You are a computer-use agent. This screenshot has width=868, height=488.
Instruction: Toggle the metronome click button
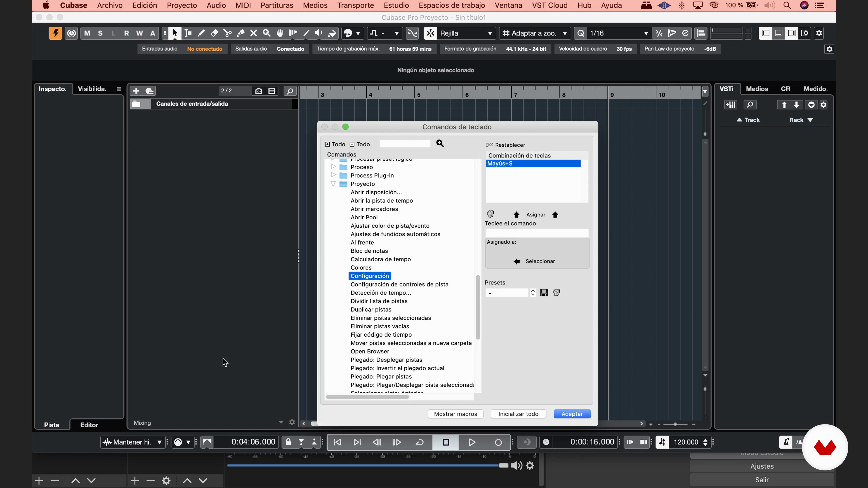[x=786, y=442]
